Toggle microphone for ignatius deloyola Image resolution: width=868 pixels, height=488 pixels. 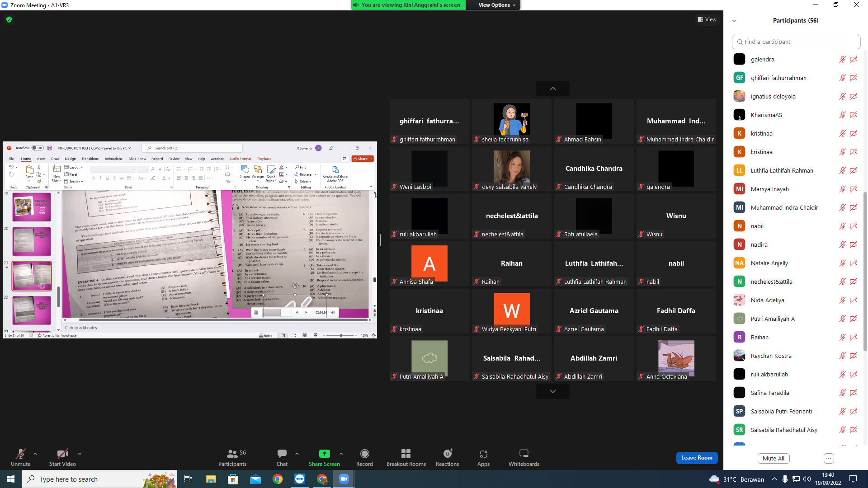tap(842, 96)
